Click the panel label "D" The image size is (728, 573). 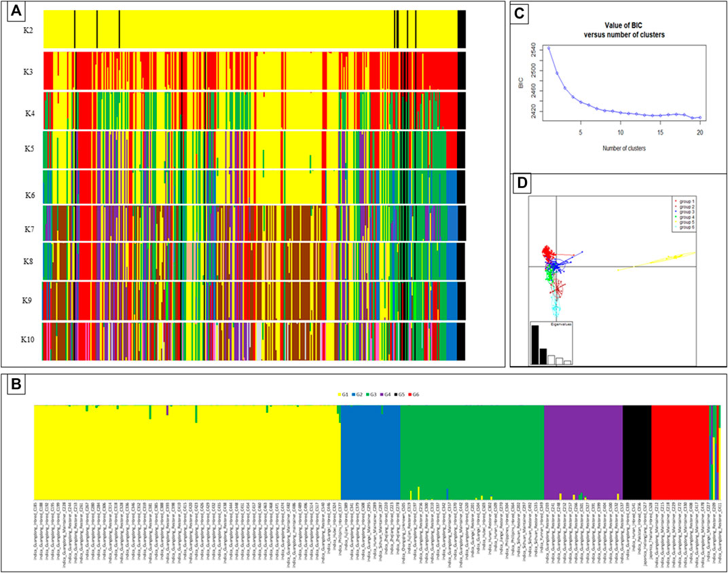(522, 183)
